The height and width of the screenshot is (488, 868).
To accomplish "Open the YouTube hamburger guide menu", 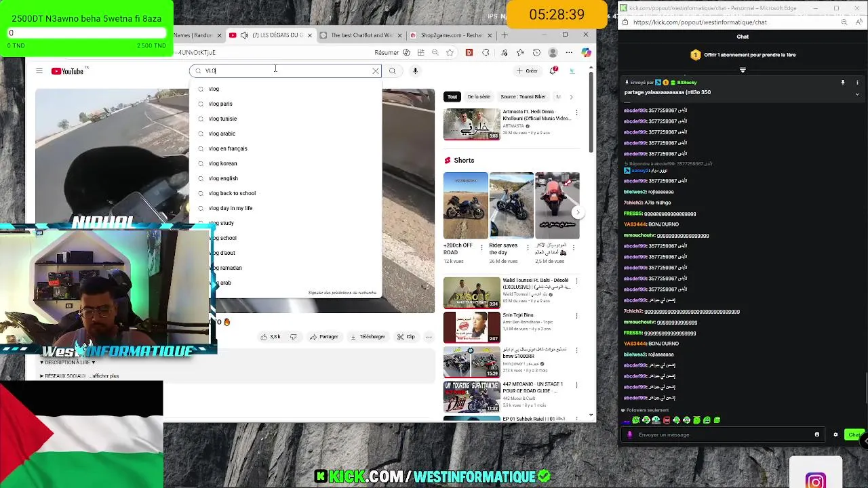I will tap(39, 71).
